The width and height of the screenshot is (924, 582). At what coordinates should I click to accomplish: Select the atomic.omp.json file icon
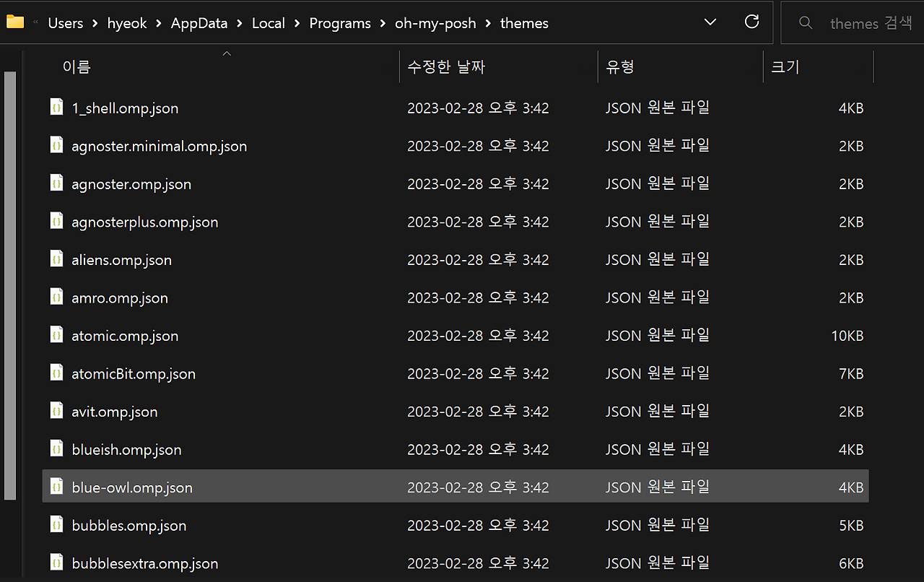(56, 334)
